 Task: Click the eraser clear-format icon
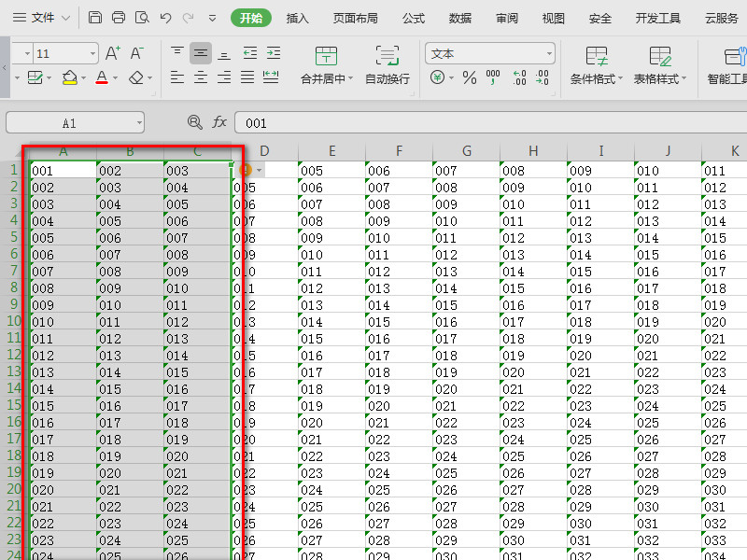[x=136, y=77]
